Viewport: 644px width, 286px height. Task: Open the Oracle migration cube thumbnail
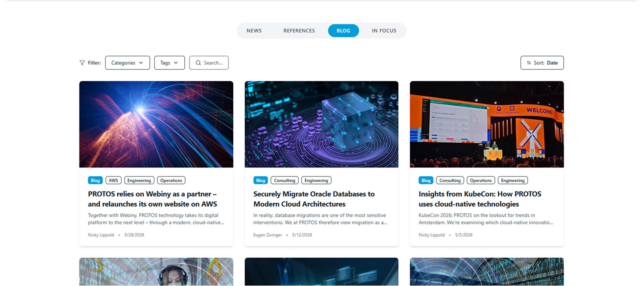(x=321, y=124)
